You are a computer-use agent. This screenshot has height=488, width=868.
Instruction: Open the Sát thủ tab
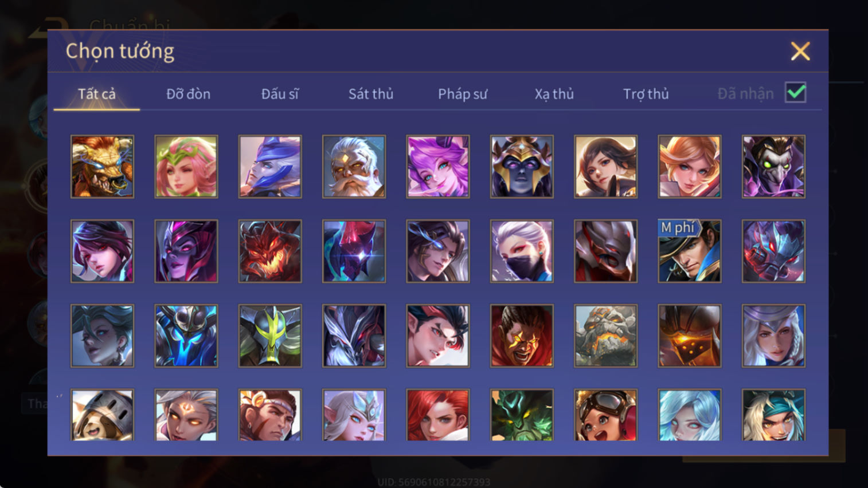click(371, 94)
